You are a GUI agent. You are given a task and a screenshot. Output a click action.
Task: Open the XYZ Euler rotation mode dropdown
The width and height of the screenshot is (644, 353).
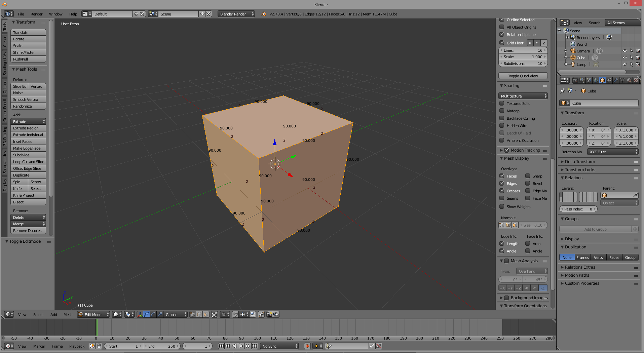click(613, 152)
